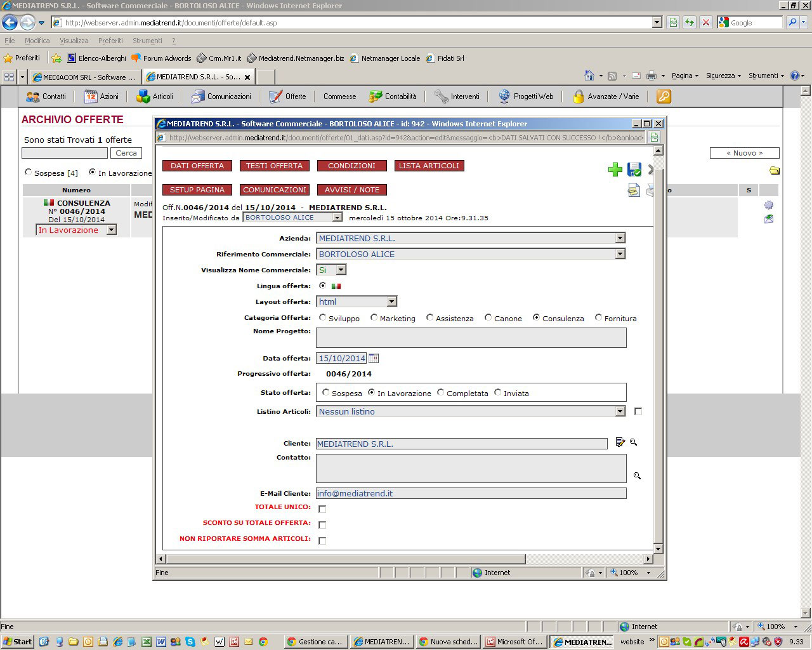Click the gear icon in offer row
Image resolution: width=812 pixels, height=650 pixels.
(769, 205)
